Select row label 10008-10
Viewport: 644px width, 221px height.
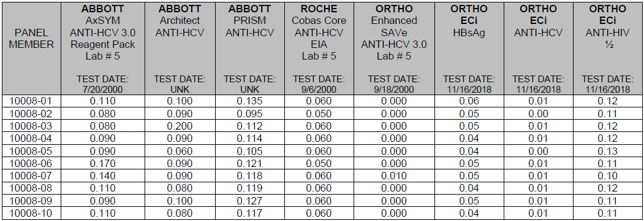pos(30,213)
